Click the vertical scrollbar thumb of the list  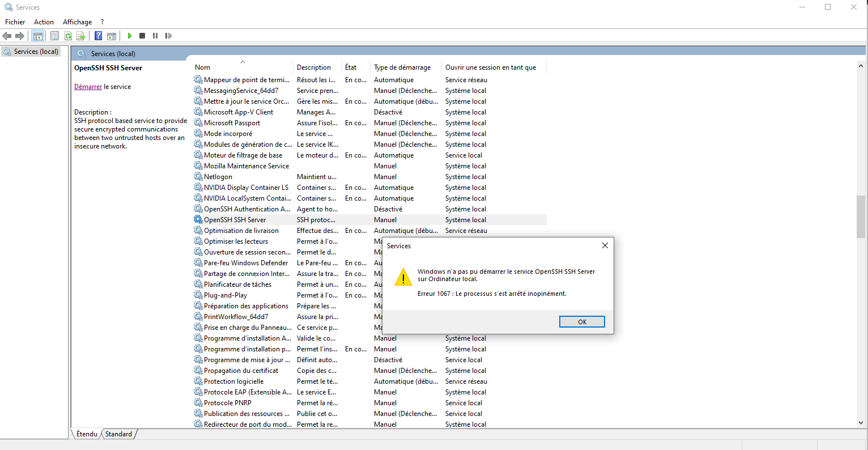(861, 216)
